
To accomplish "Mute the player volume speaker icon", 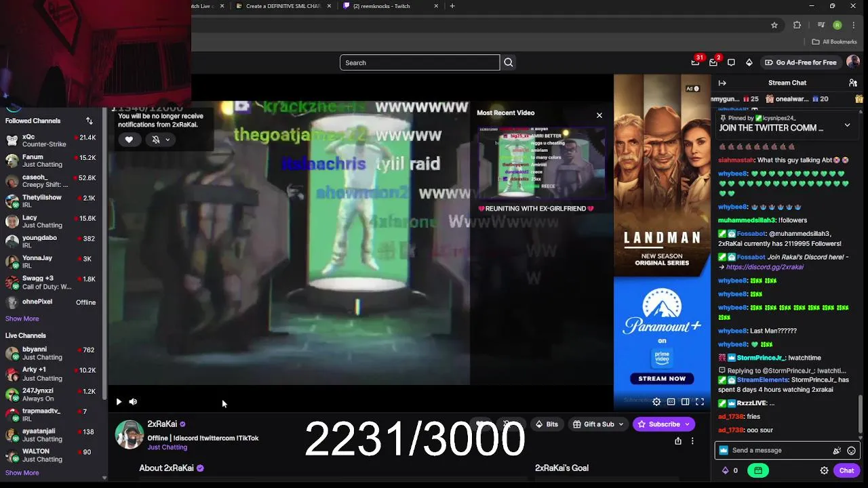I will (133, 402).
